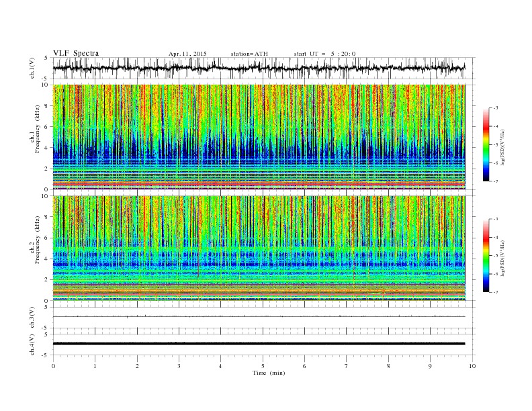532x411 pixels.
Task: Click the "10" tick at the time axis end
Action: click(472, 366)
